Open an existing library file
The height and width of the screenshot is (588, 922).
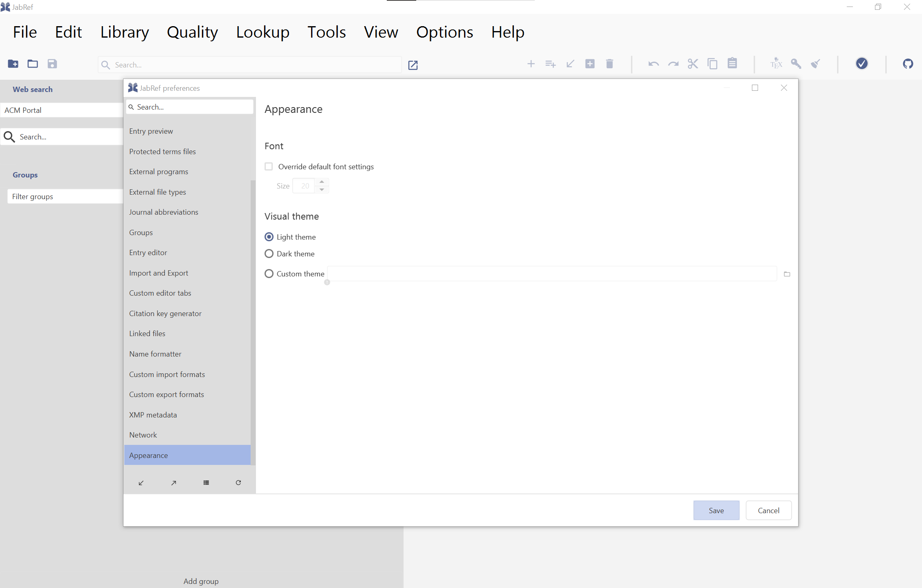point(32,64)
